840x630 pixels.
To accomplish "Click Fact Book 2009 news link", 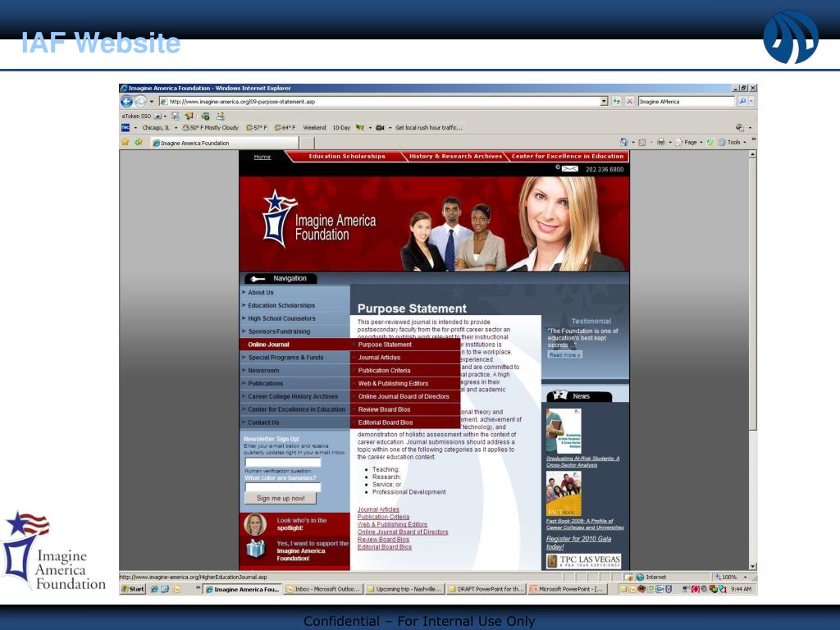I will click(584, 524).
